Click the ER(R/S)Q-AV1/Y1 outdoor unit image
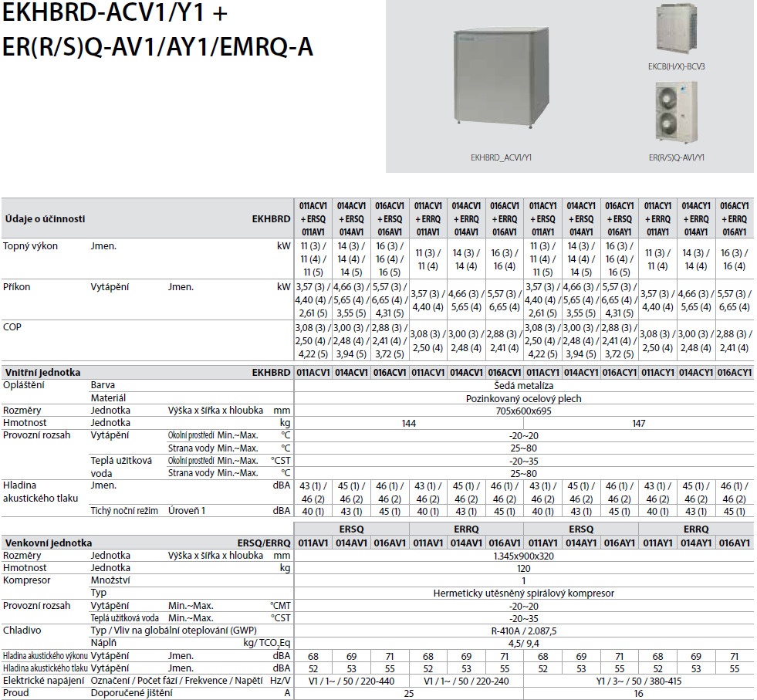 click(677, 112)
